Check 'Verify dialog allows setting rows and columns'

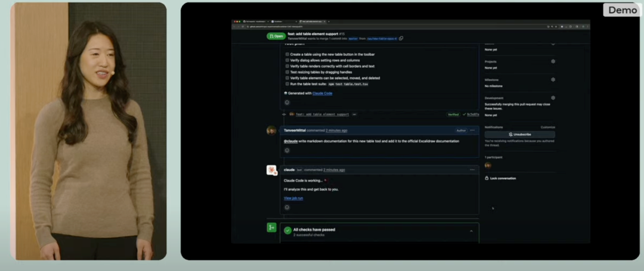click(x=287, y=60)
